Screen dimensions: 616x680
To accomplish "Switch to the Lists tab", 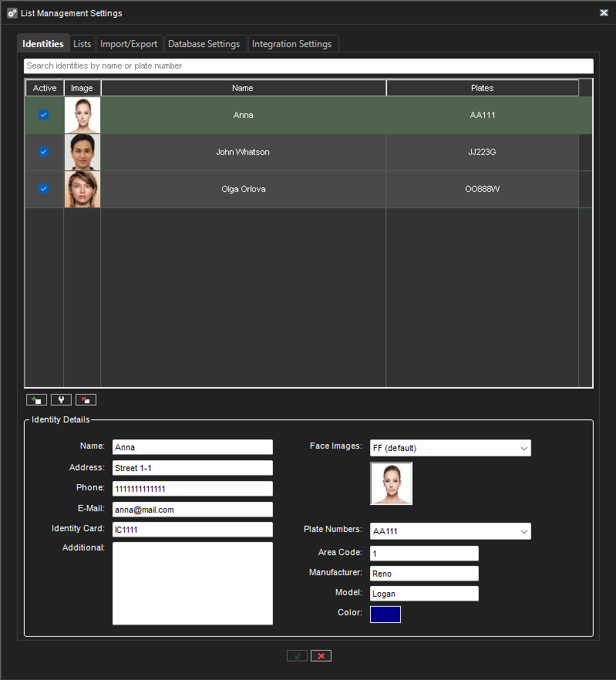I will pyautogui.click(x=82, y=44).
